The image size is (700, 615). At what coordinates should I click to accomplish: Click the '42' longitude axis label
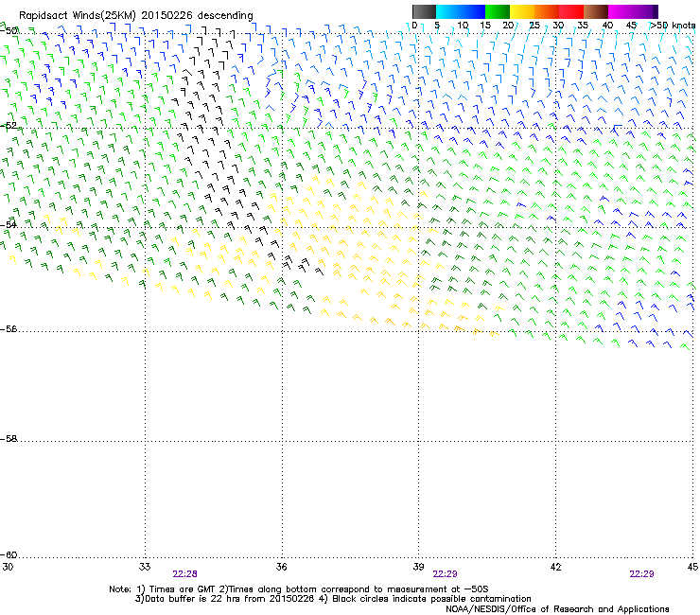click(x=555, y=567)
